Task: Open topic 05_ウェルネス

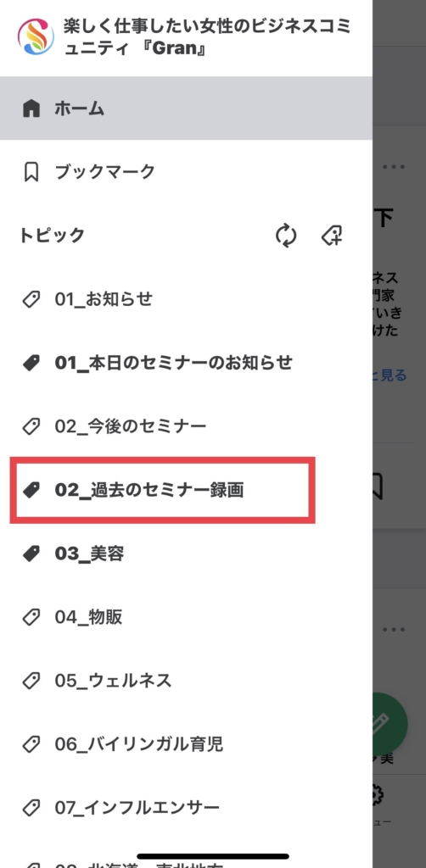Action: (x=186, y=681)
